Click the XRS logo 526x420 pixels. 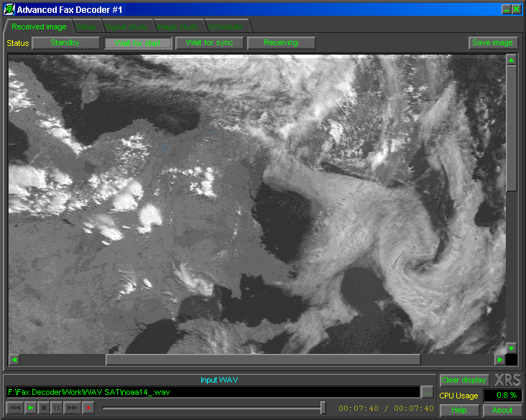pos(507,381)
